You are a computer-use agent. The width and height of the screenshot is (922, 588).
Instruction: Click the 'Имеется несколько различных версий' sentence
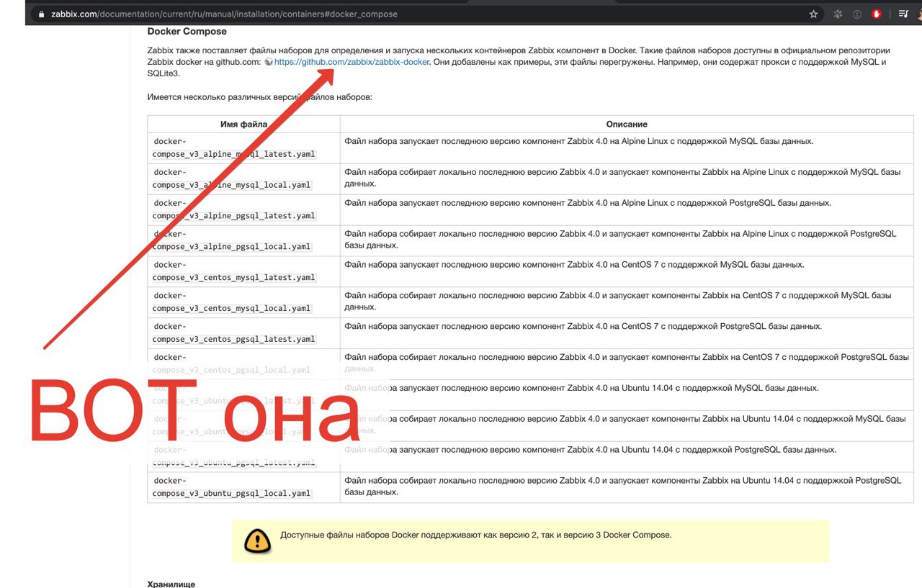pos(260,97)
